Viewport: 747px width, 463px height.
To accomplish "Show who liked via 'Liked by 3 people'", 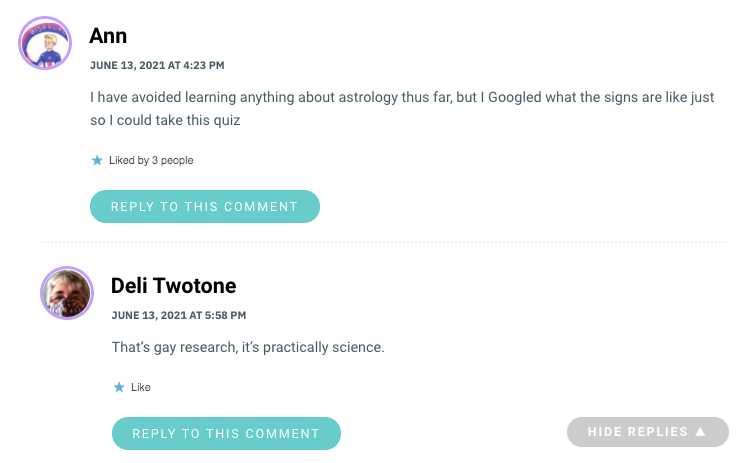I will [x=151, y=160].
